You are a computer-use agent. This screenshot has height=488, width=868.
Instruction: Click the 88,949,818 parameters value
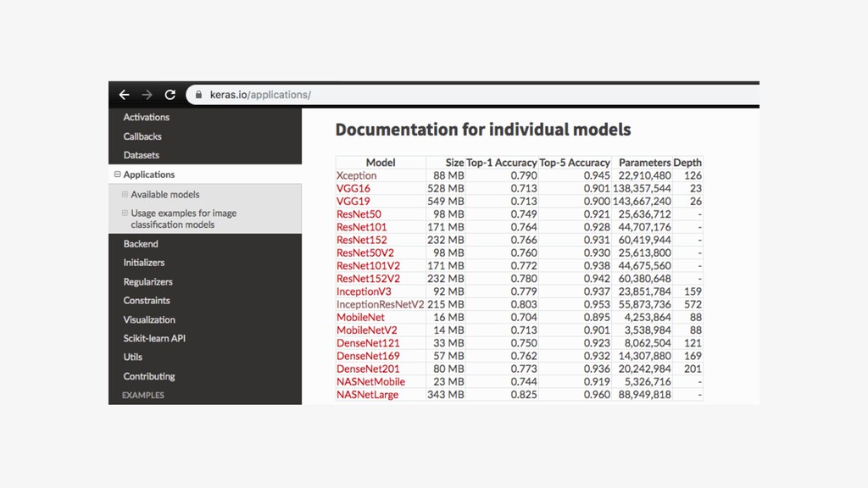click(644, 395)
